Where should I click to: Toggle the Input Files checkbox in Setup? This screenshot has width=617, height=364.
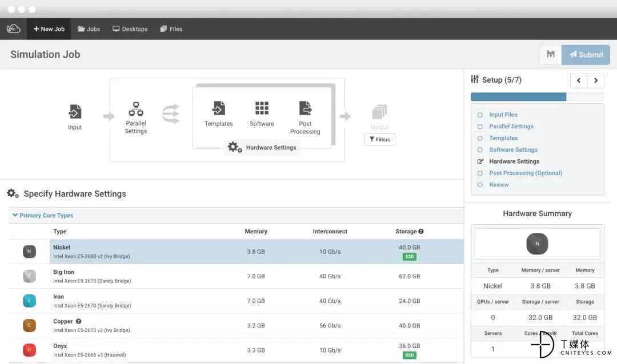coord(480,115)
